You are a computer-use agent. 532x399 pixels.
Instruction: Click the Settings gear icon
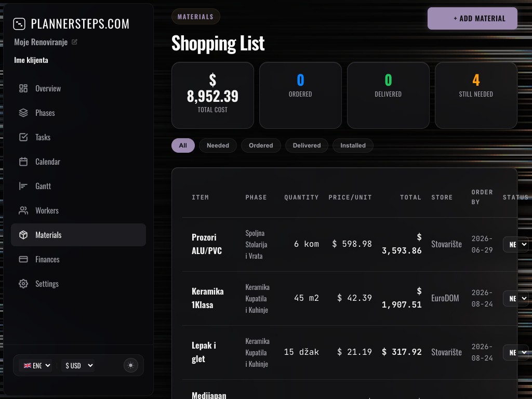pyautogui.click(x=23, y=284)
